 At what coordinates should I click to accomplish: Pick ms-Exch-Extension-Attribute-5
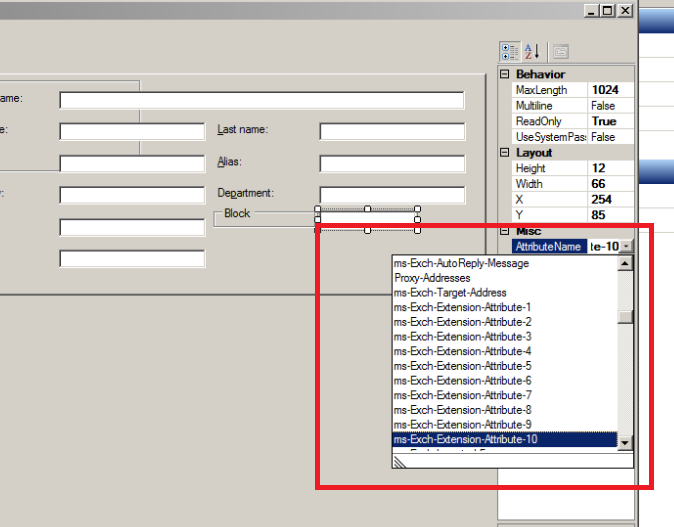tap(505, 366)
